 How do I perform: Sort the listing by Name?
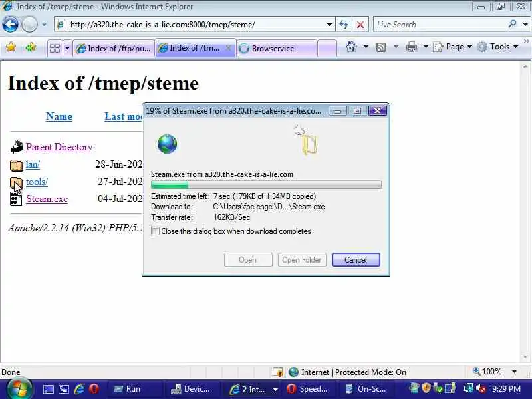59,116
